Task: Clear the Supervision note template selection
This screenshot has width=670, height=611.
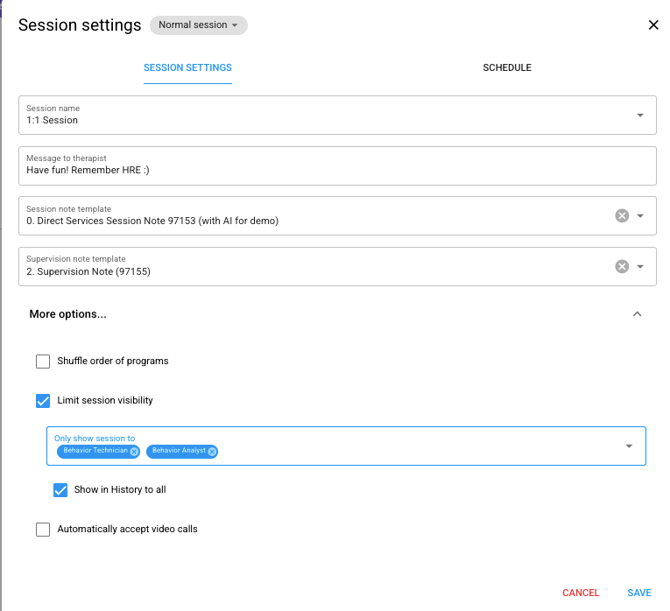Action: coord(622,267)
